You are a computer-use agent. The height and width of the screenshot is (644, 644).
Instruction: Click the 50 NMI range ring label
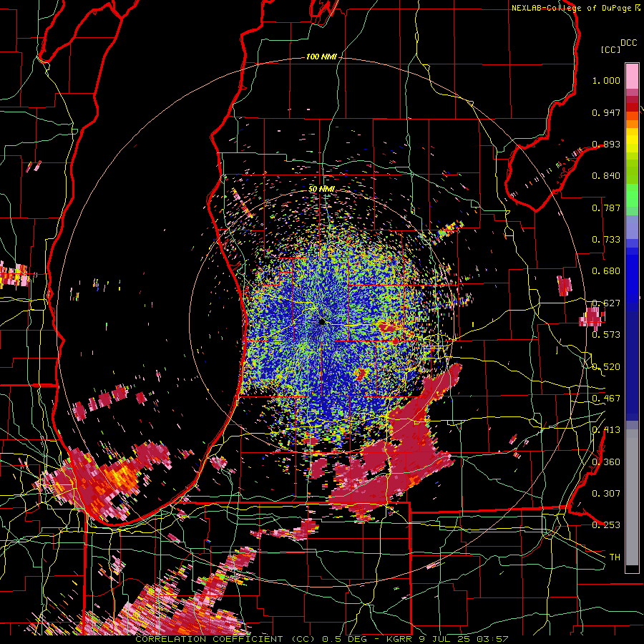tap(321, 189)
